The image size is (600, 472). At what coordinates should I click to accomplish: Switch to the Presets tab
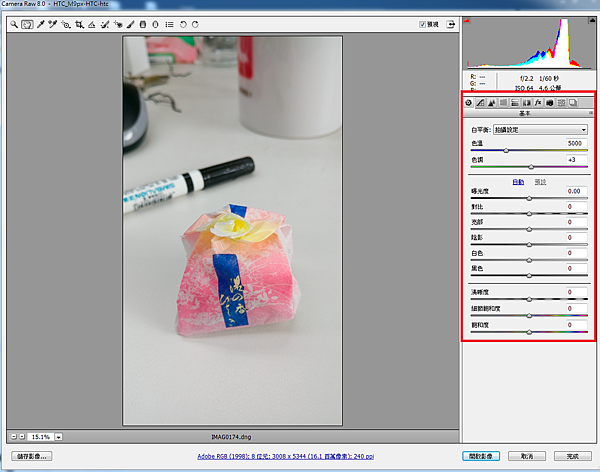(561, 103)
